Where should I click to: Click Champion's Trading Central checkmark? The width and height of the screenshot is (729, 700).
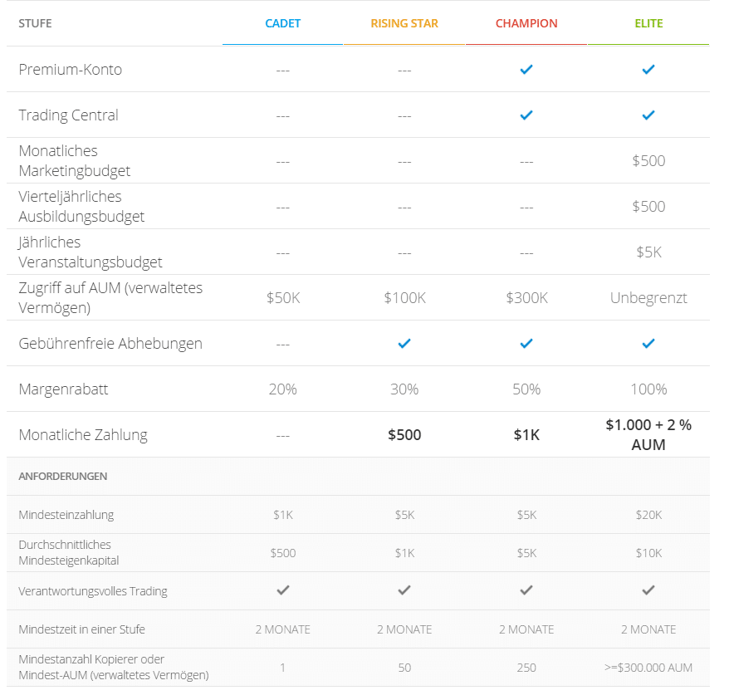[x=526, y=115]
